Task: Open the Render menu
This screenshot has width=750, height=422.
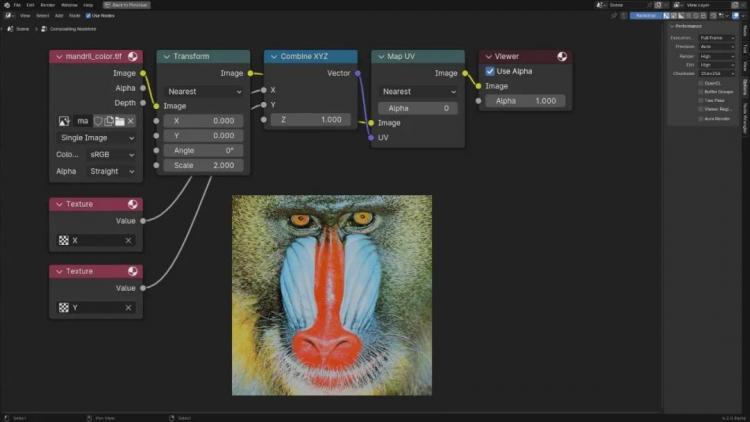Action: 47,5
